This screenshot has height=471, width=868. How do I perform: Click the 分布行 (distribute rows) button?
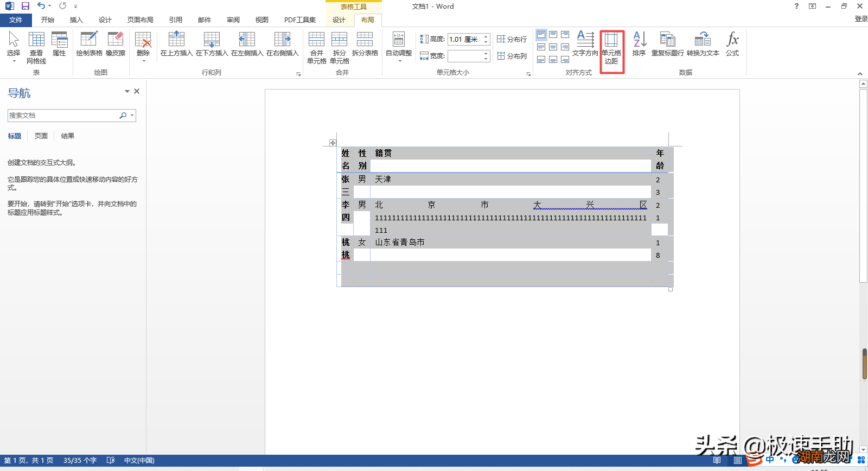[x=512, y=39]
